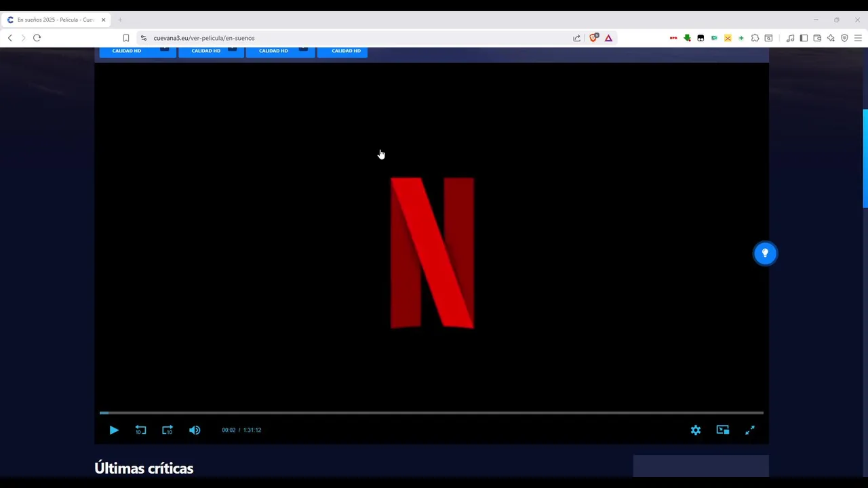The height and width of the screenshot is (488, 868).
Task: Click the video progress bar
Action: point(431,412)
